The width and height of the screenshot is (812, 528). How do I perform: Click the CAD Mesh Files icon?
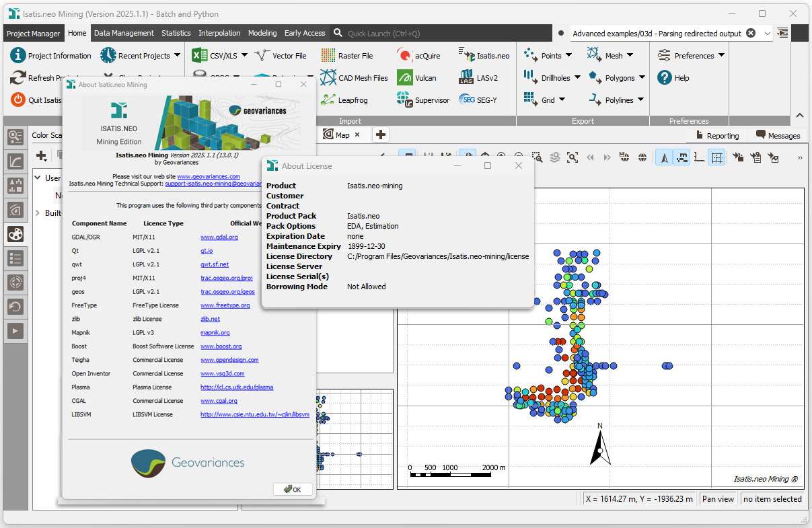[x=328, y=78]
